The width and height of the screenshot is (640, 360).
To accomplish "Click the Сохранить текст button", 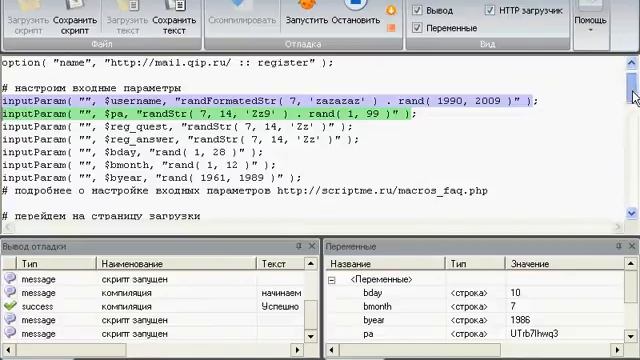I will point(174,18).
